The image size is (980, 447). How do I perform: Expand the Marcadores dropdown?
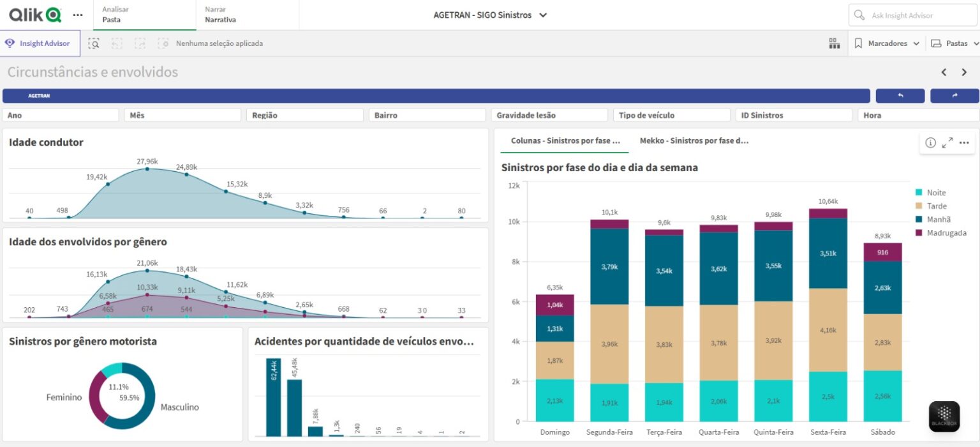887,43
